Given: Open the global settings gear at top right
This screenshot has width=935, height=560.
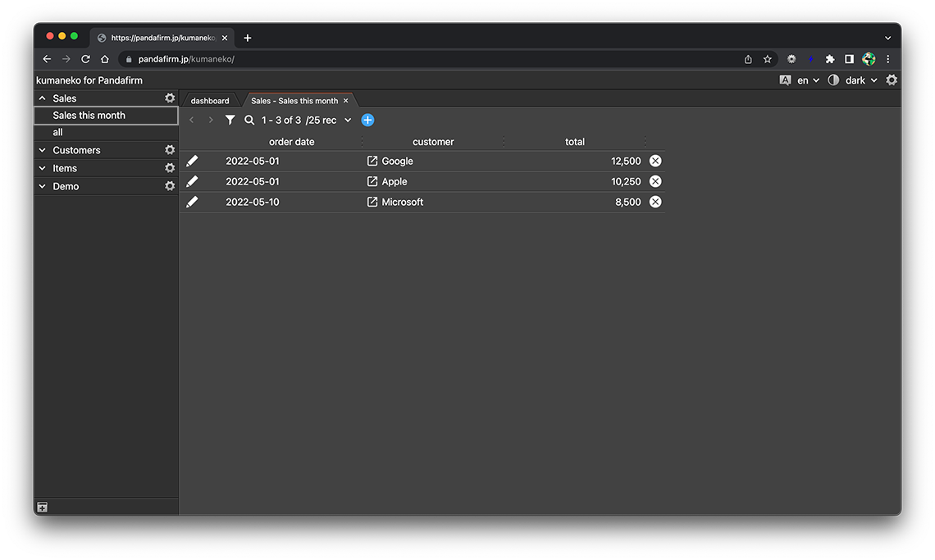Looking at the screenshot, I should (x=892, y=80).
